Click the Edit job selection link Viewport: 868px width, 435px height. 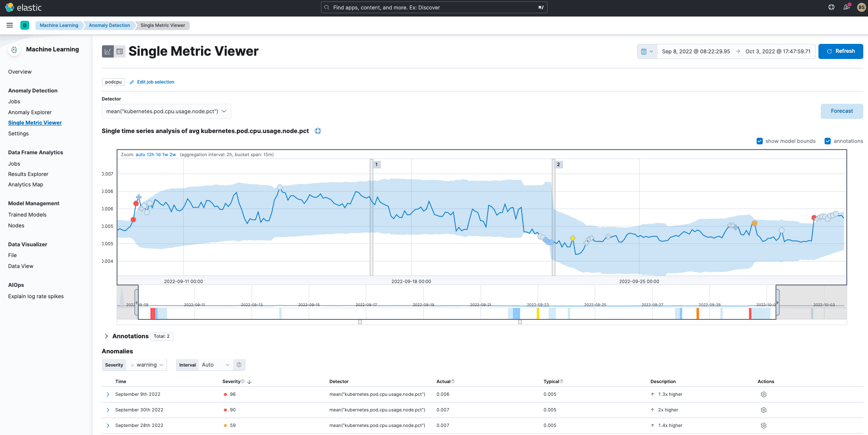(x=155, y=82)
